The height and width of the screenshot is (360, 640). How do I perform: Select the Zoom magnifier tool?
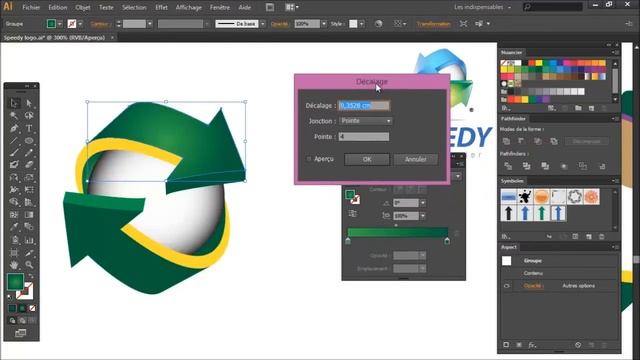(x=29, y=265)
